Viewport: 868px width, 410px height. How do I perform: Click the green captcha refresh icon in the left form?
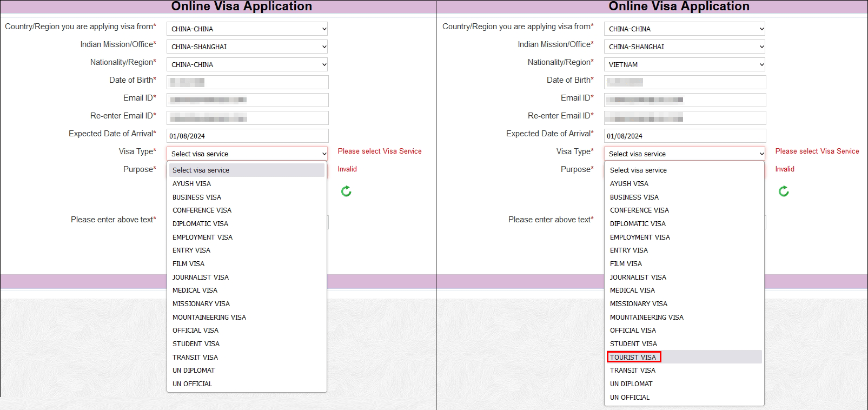[346, 191]
